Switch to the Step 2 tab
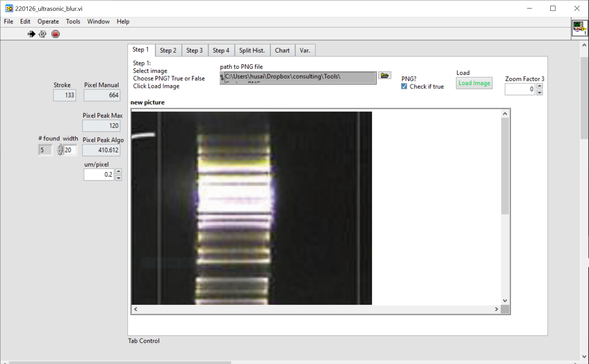The height and width of the screenshot is (364, 589). [168, 50]
